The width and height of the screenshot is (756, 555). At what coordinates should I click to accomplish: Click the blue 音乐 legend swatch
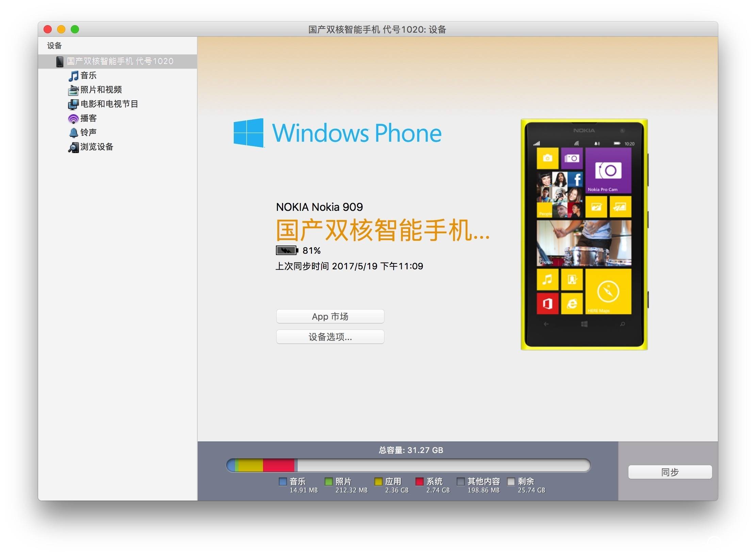(283, 482)
